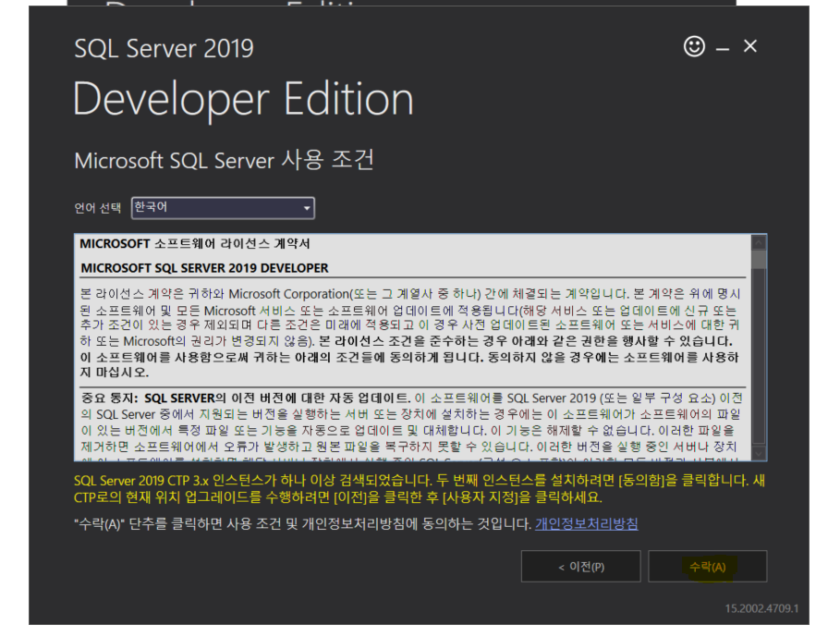Image resolution: width=840 pixels, height=637 pixels.
Task: Click the license scrollbar thumb
Action: (759, 259)
